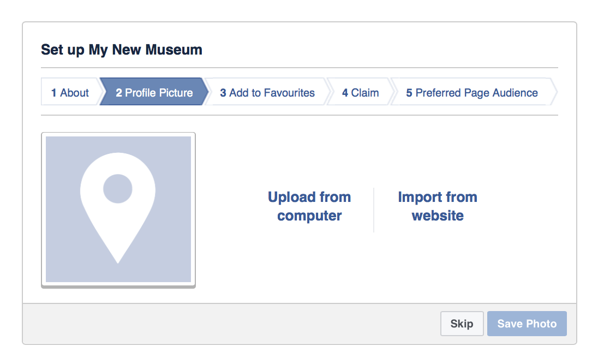Image resolution: width=604 pixels, height=364 pixels.
Task: Select the profile picture placeholder thumbnail
Action: [x=118, y=210]
